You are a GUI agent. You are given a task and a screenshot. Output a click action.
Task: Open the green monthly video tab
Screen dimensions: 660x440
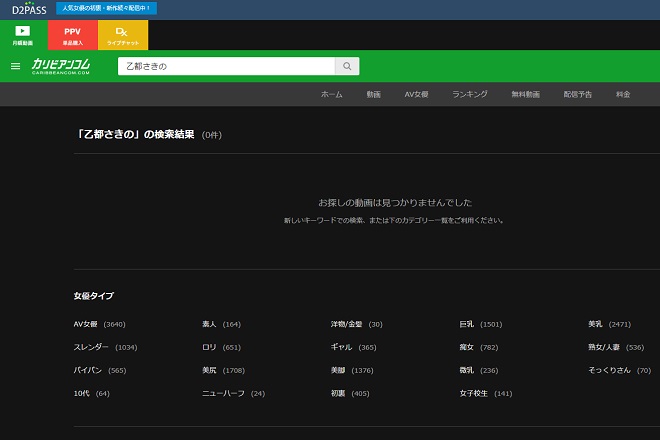24,35
